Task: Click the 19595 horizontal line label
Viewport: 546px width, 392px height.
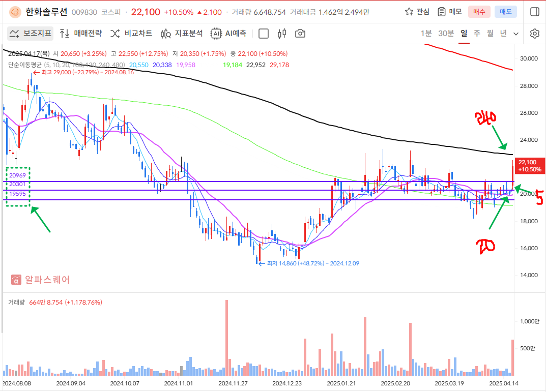Action: click(x=17, y=194)
